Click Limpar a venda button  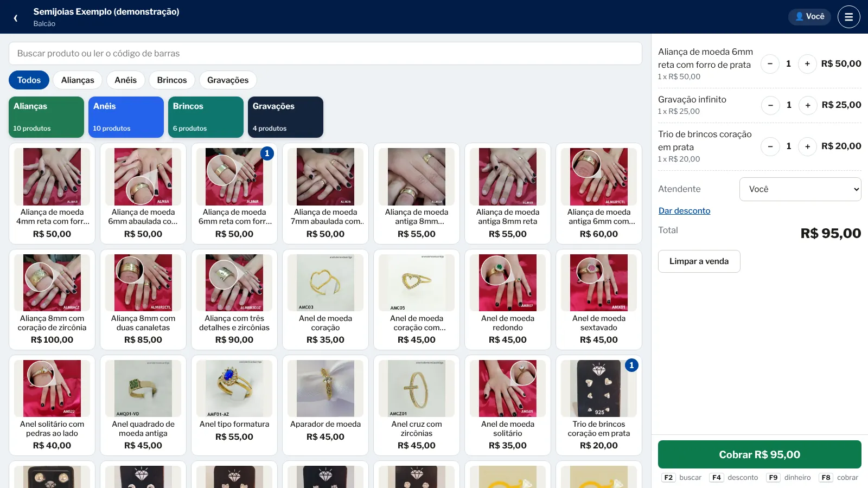click(699, 261)
